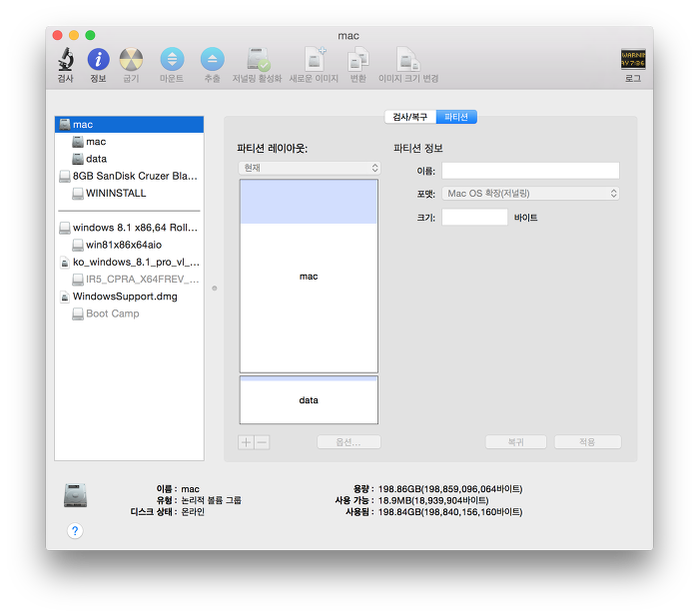The height and width of the screenshot is (616, 699).
Task: Click the 온라인 disk status text
Action: point(193,512)
